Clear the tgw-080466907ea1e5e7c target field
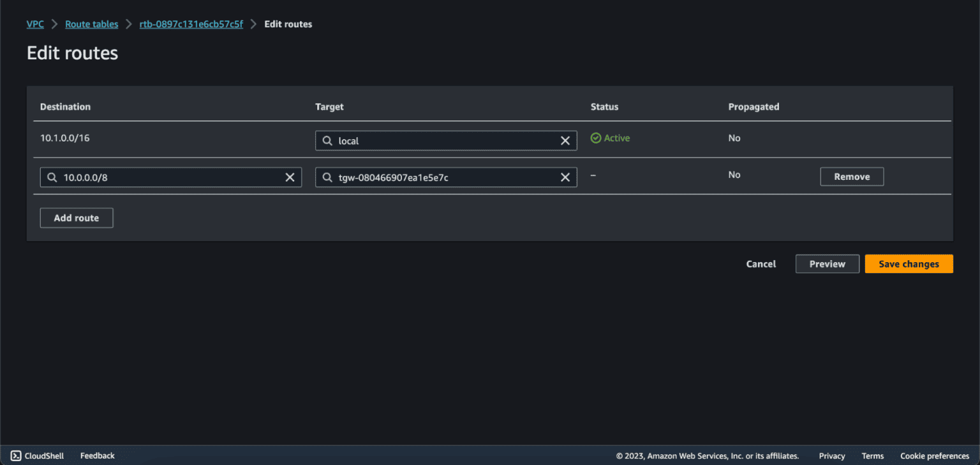This screenshot has width=980, height=465. click(x=565, y=177)
